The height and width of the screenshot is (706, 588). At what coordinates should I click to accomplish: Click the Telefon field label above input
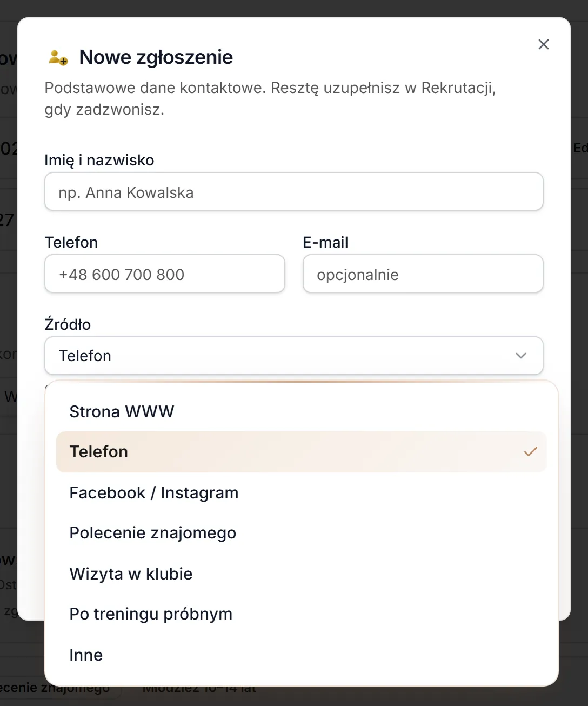click(71, 242)
